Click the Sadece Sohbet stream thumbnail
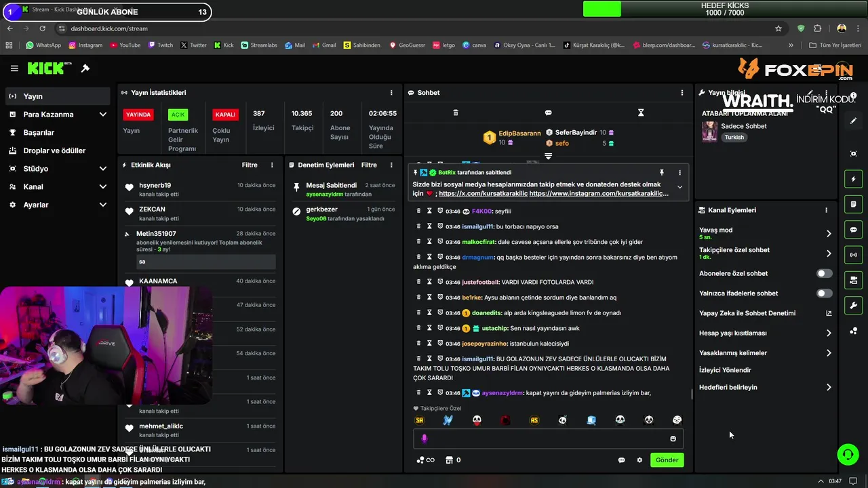 tap(709, 131)
